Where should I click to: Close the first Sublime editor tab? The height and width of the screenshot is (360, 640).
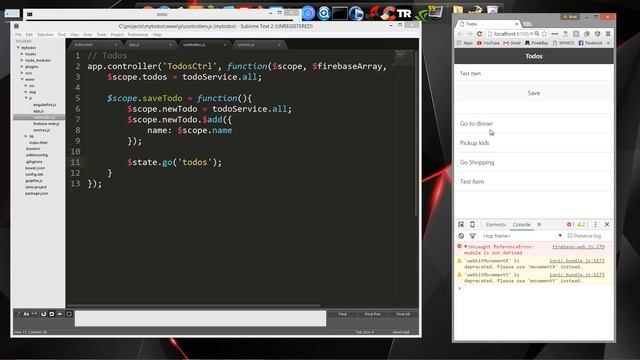(116, 45)
